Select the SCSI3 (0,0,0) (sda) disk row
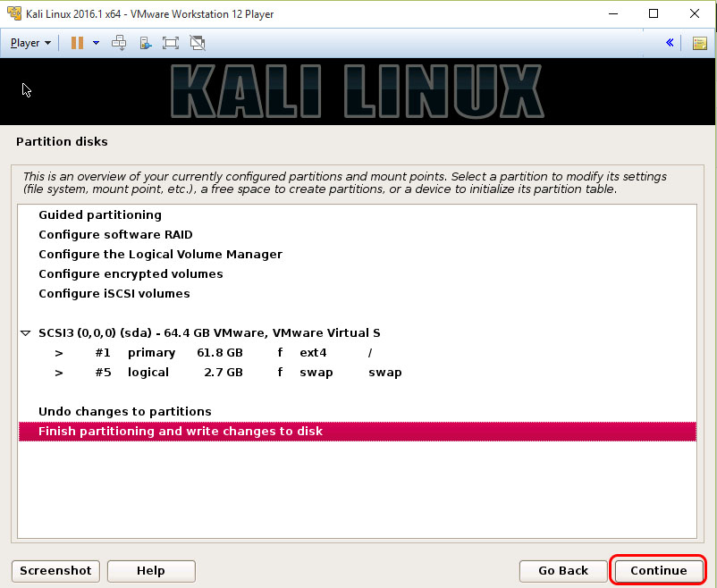 coord(357,332)
